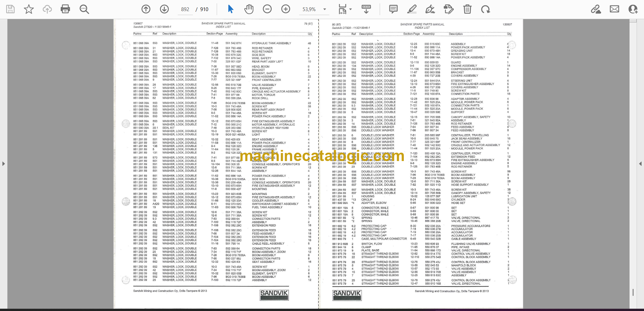Screen dimensions: 644x311
Task: Click the MANIFOLD BLOCK entry
Action: tap(464, 265)
